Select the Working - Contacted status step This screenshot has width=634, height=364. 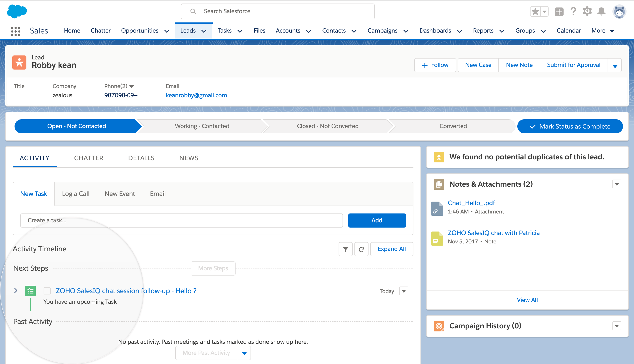(x=202, y=126)
